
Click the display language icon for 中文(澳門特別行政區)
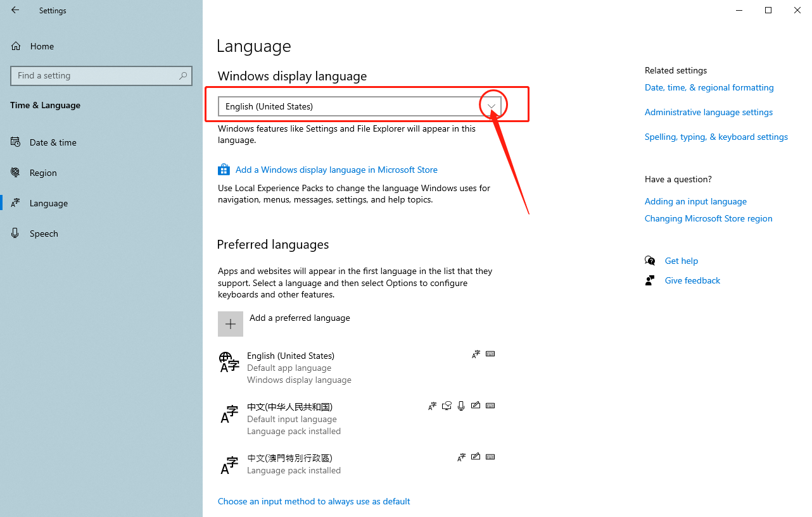click(x=462, y=457)
